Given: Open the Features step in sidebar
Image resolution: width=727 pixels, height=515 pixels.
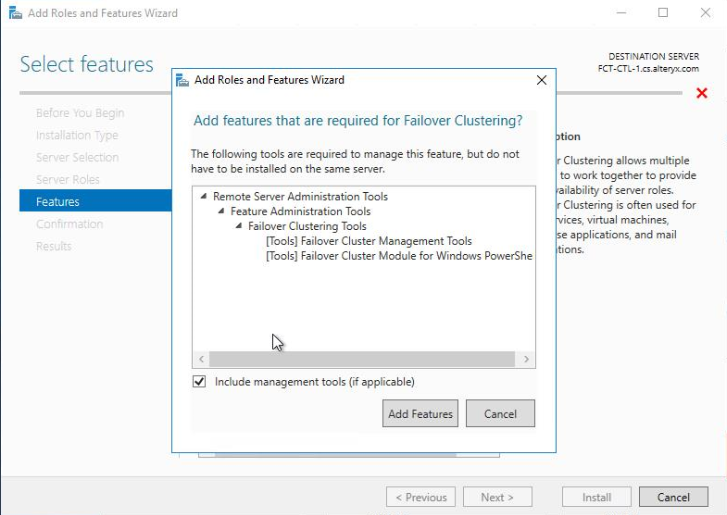Looking at the screenshot, I should (58, 202).
